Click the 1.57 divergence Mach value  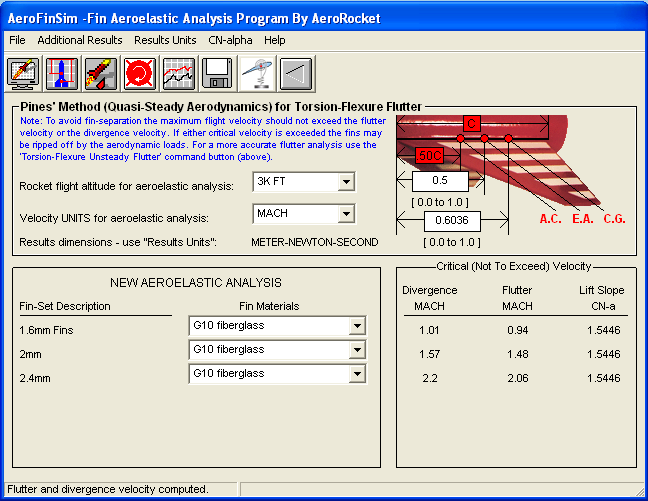coord(429,354)
